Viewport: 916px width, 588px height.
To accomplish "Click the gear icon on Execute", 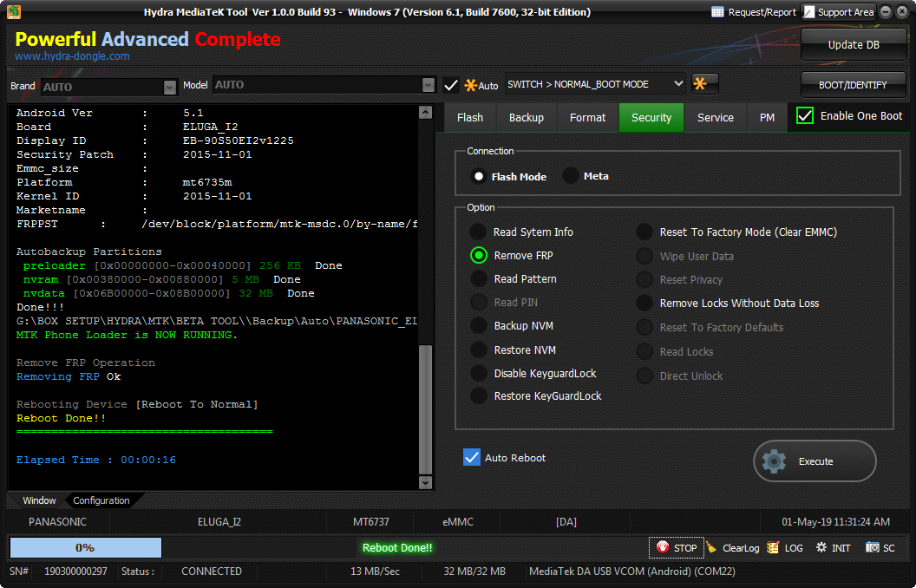I will coord(774,461).
